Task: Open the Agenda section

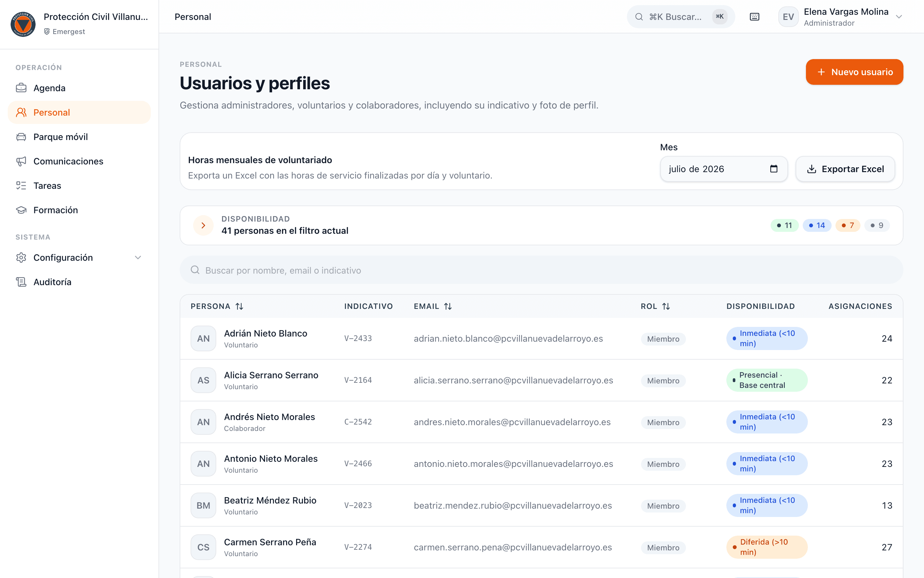Action: click(x=79, y=88)
